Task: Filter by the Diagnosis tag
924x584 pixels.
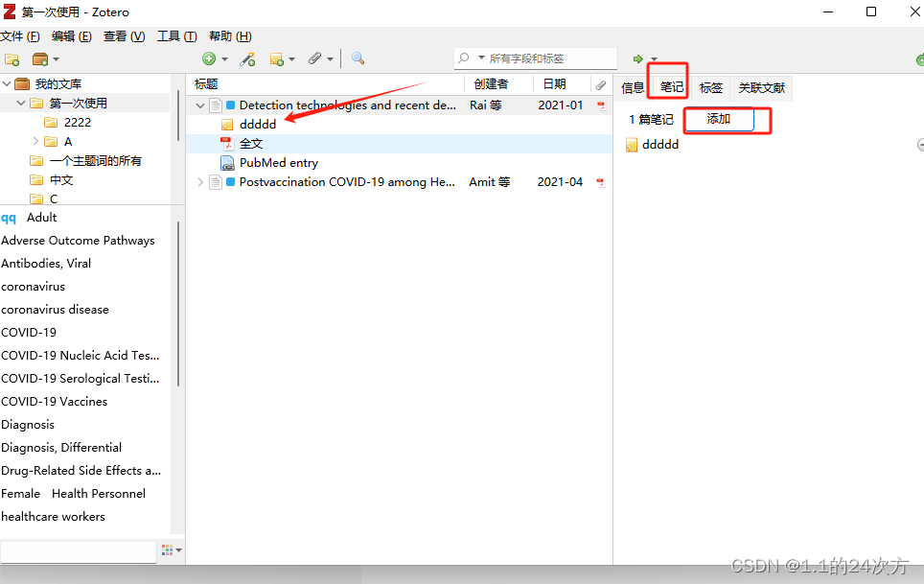Action: (x=28, y=424)
